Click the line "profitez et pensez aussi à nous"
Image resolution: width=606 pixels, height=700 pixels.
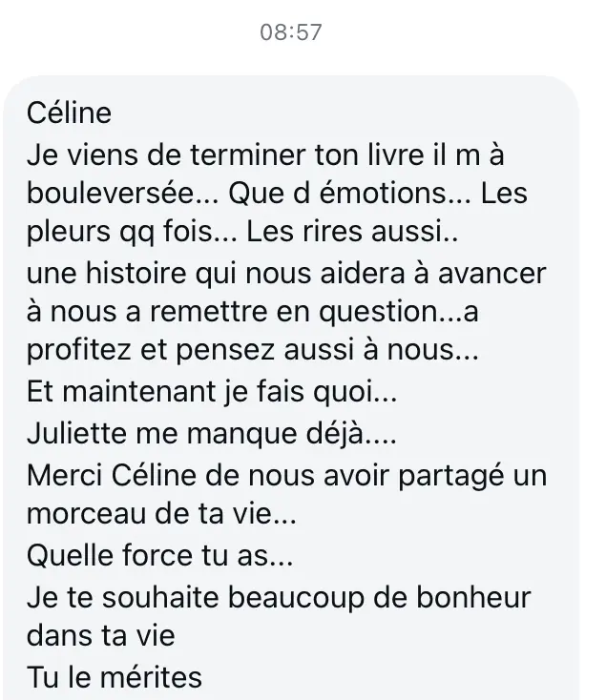(x=251, y=352)
